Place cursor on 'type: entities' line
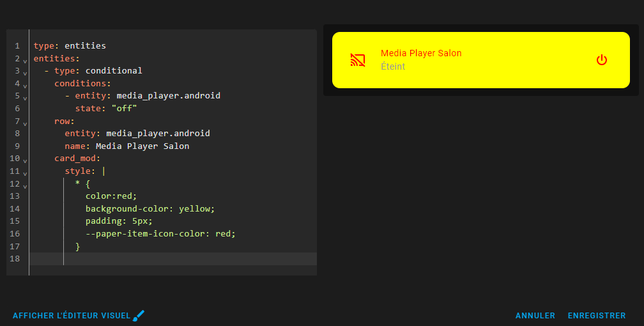 click(70, 45)
